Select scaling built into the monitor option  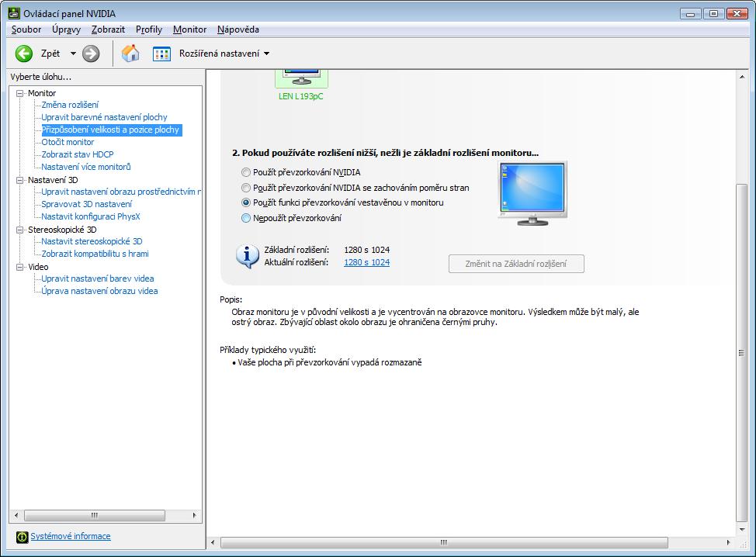246,202
